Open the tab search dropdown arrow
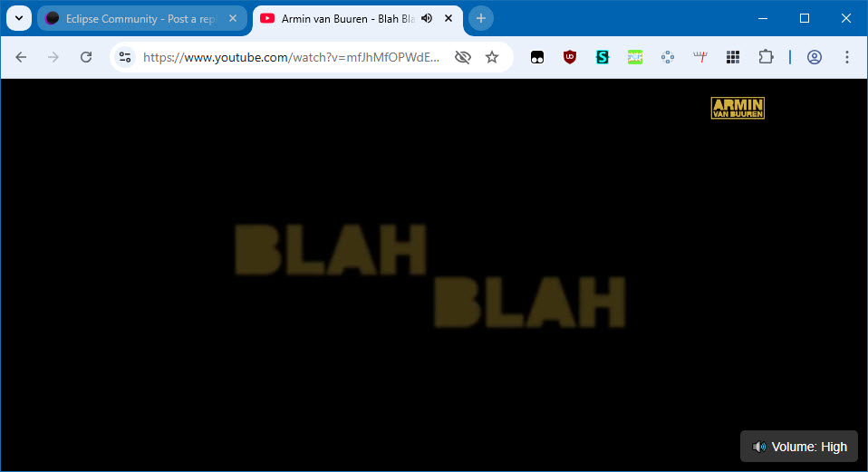 click(x=19, y=18)
